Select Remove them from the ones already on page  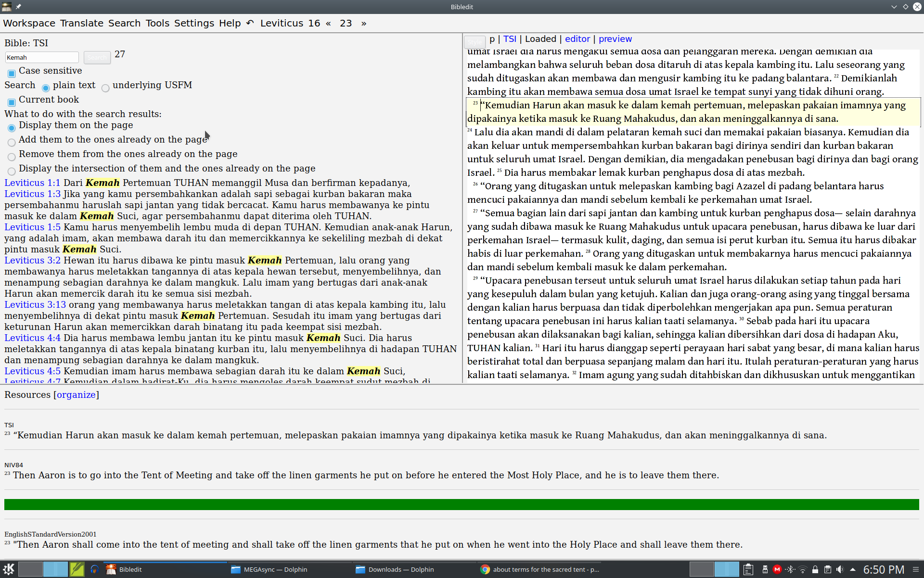[x=12, y=157]
